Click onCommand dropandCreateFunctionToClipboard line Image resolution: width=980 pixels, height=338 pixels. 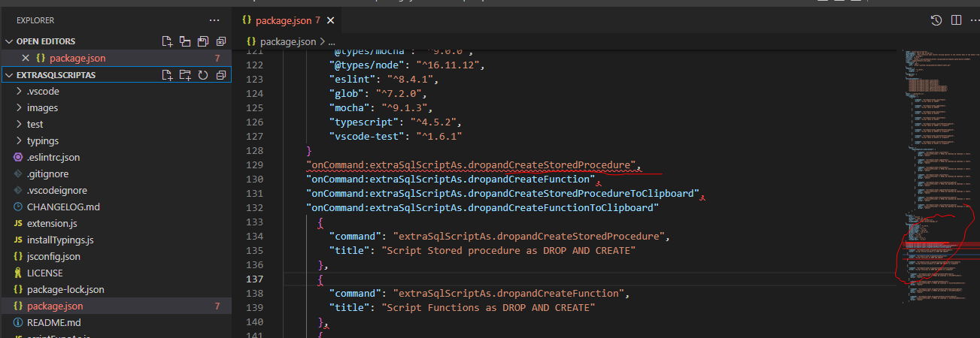[x=482, y=207]
